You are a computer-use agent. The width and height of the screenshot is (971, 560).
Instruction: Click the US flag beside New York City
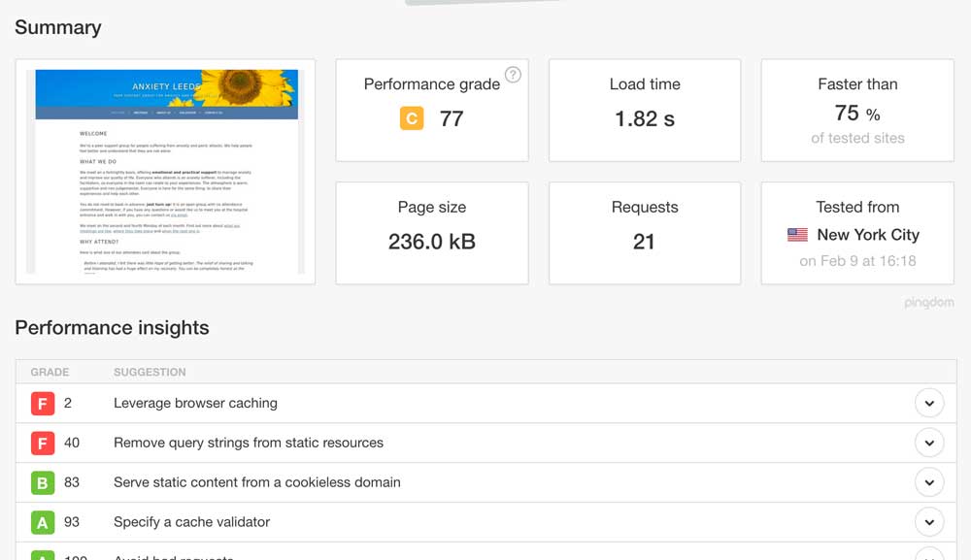797,235
